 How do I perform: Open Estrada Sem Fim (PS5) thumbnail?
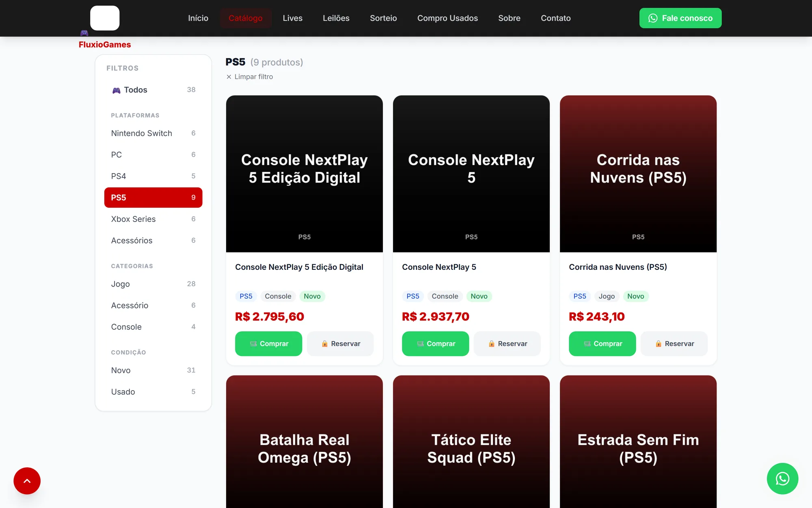(638, 442)
